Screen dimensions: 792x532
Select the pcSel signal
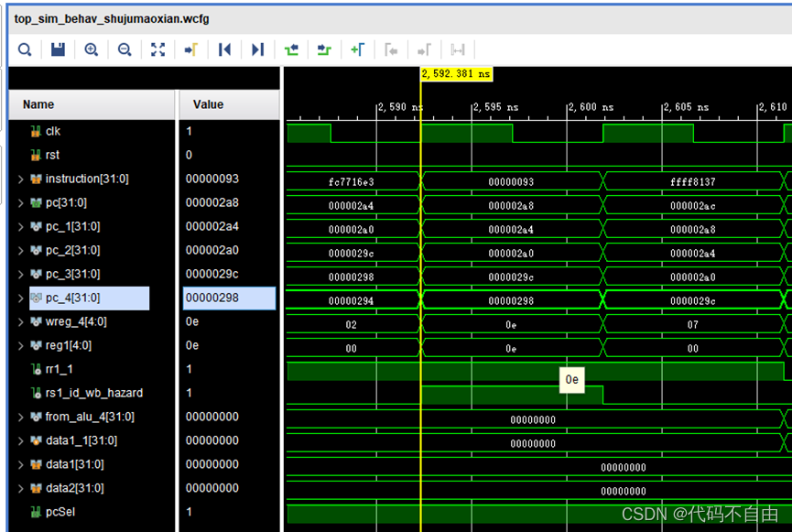(60, 513)
